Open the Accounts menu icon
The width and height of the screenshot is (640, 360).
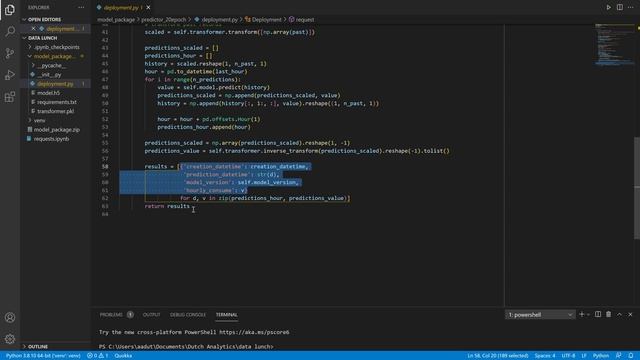pyautogui.click(x=10, y=318)
